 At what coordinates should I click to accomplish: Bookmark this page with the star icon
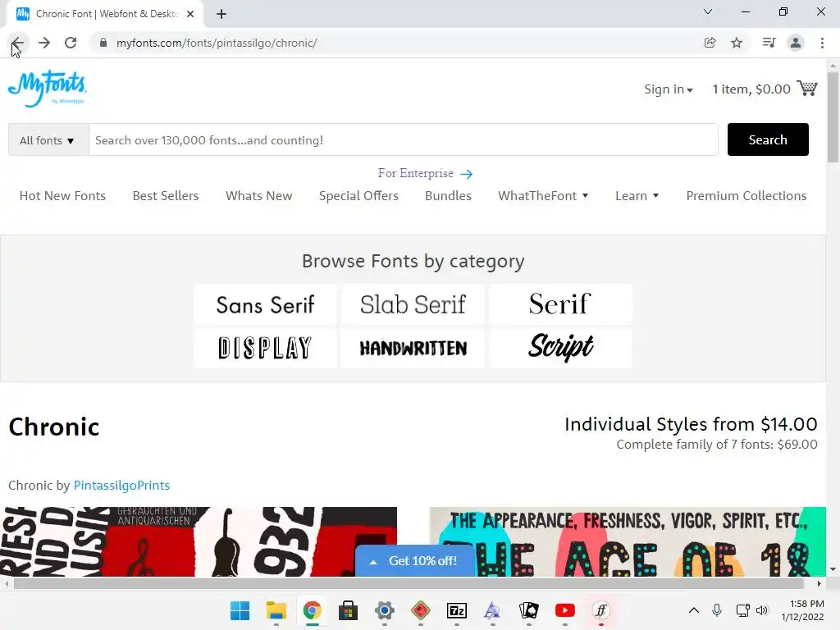(x=737, y=43)
